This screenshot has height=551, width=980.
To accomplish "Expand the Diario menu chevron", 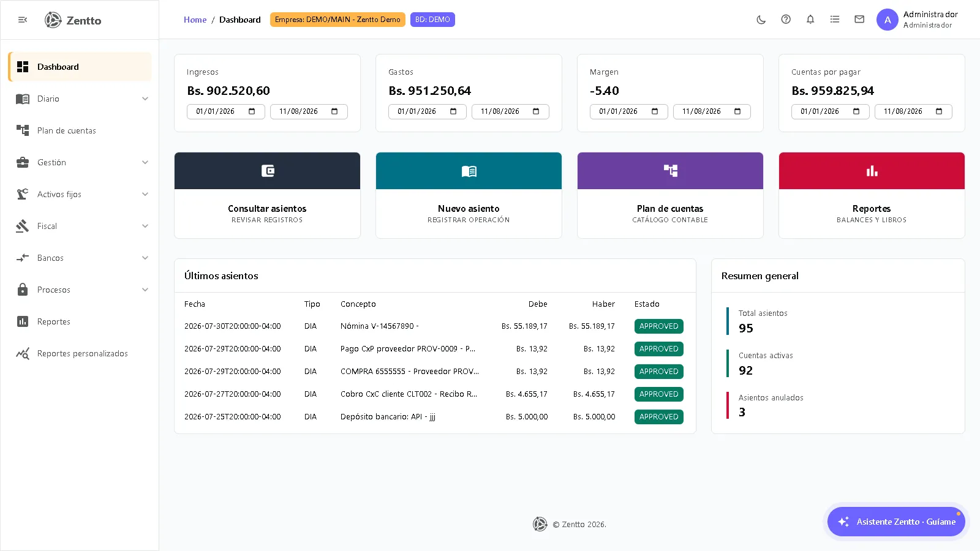I will tap(145, 99).
